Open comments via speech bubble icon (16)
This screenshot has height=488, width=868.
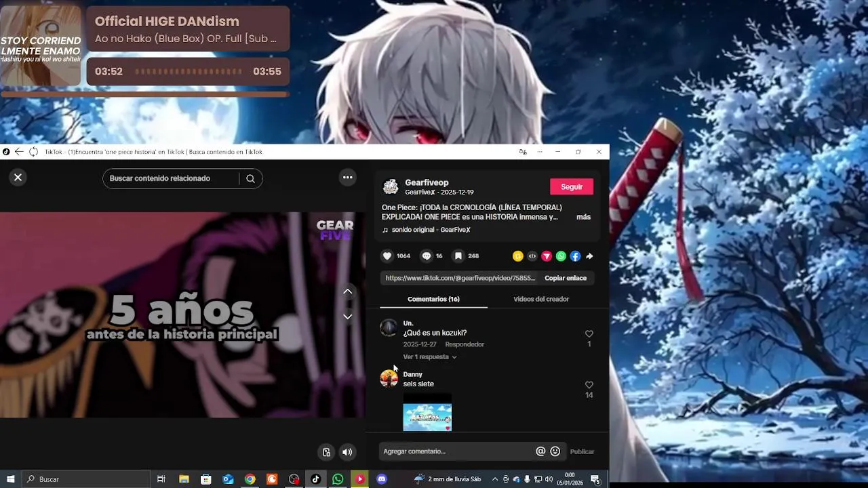pyautogui.click(x=427, y=256)
